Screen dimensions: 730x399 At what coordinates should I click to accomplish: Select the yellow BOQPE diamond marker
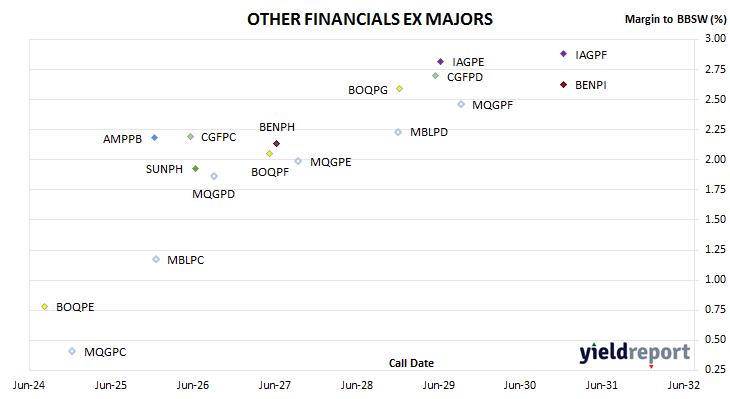click(x=45, y=306)
